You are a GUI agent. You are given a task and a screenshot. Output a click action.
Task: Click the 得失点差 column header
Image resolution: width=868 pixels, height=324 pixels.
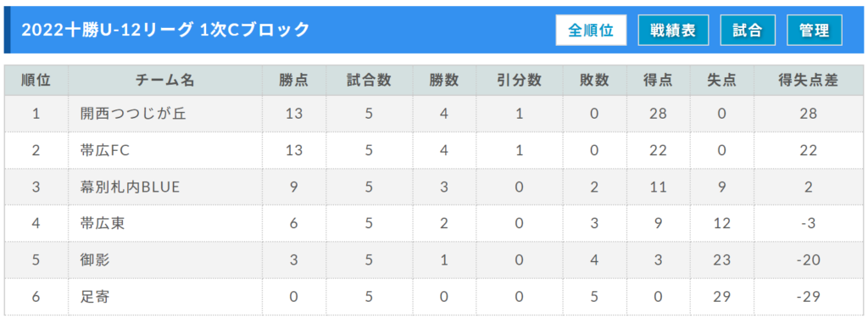point(808,81)
